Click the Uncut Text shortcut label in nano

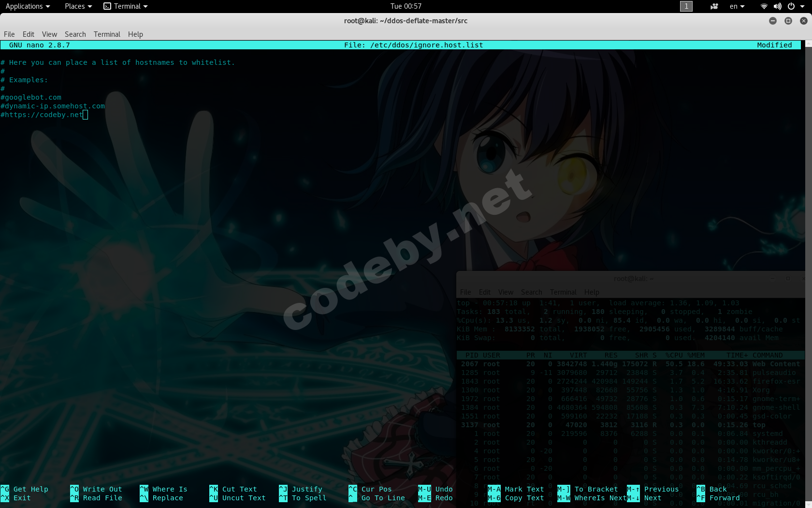(x=244, y=498)
